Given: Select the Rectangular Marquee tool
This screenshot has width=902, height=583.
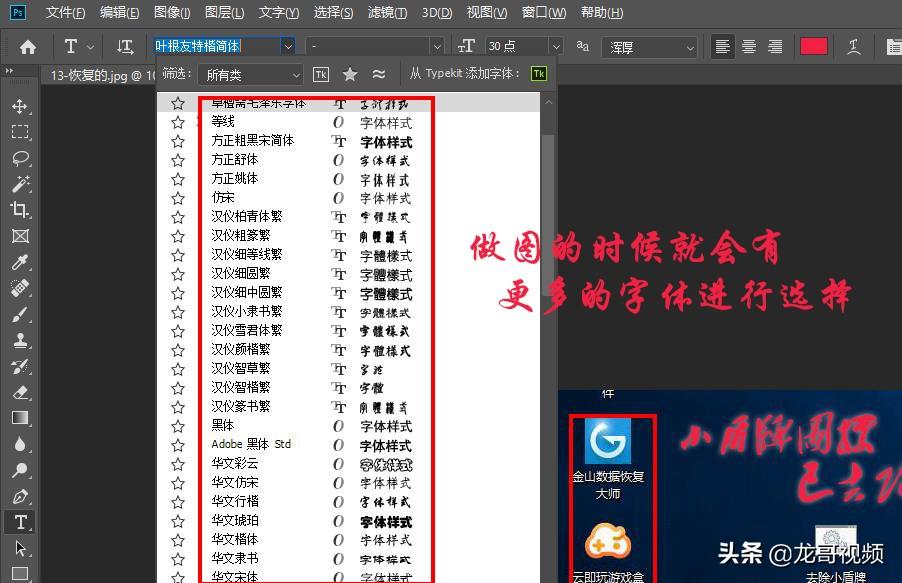Looking at the screenshot, I should 20,132.
